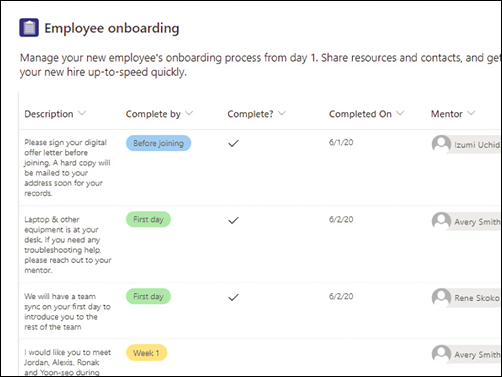Click Rene Skoko's mentor avatar icon
The image size is (502, 377).
coord(441,298)
